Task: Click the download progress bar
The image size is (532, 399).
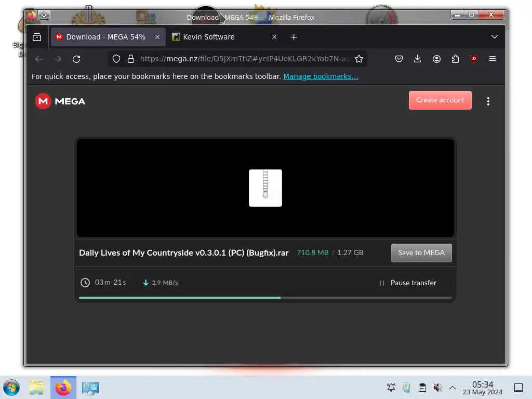Action: pyautogui.click(x=265, y=298)
